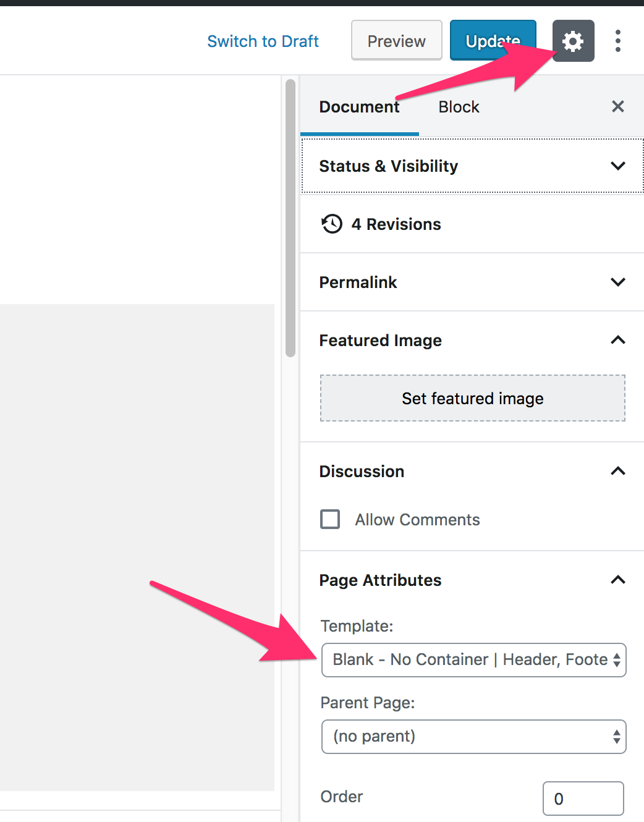Viewport: 644px width, 822px height.
Task: Expand the Permalink section chevron
Action: click(617, 282)
